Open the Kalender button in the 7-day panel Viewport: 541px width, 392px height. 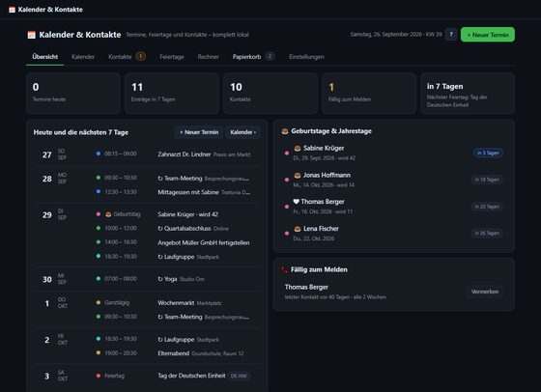[243, 132]
